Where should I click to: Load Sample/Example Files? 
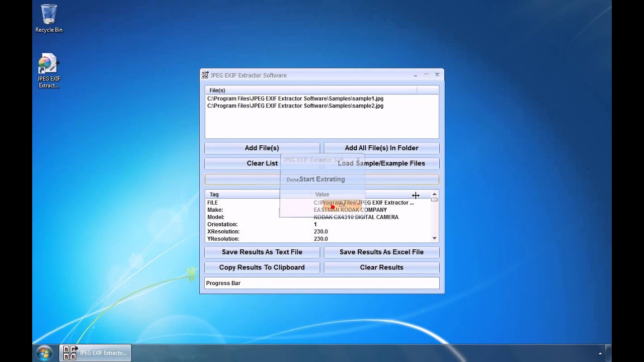397,163
